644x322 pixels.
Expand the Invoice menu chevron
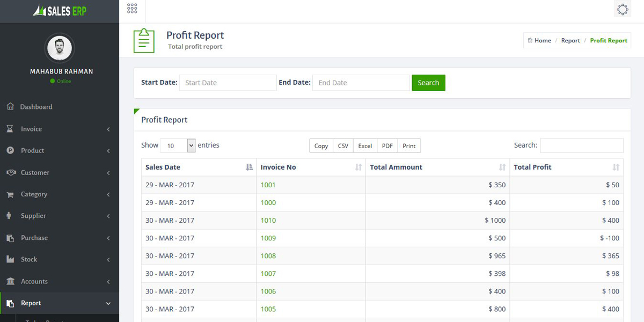[x=108, y=129]
